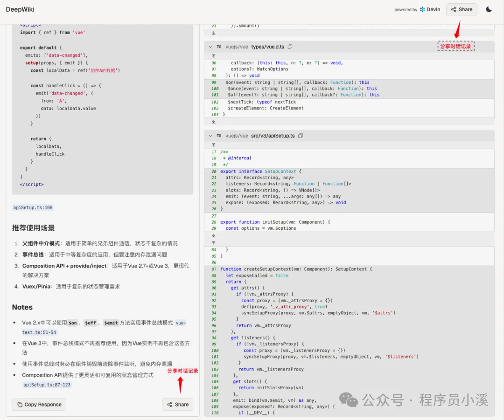Viewport: 504px width, 420px height.
Task: Collapse the types/vue.d.ts code snippet
Action: [x=210, y=47]
